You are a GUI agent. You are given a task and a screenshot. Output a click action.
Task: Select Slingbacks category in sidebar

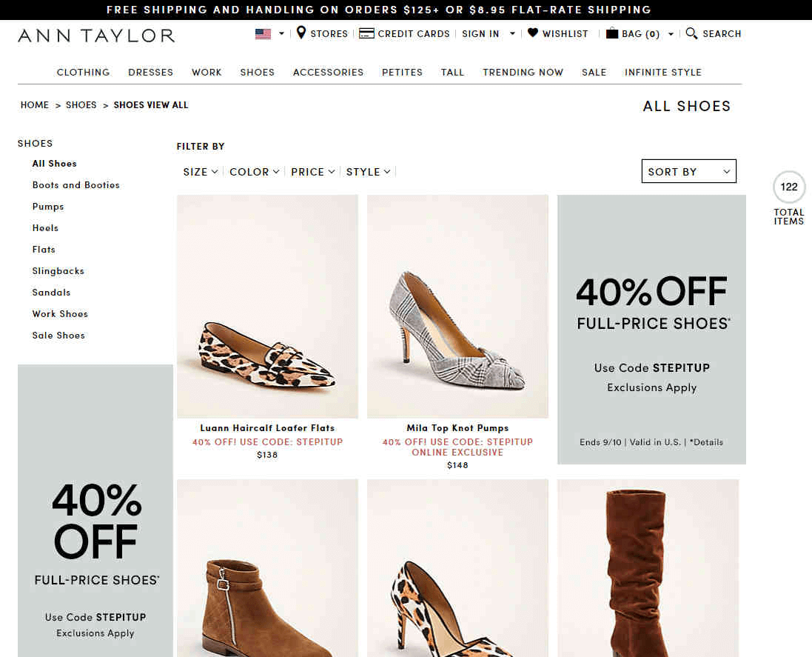click(58, 271)
